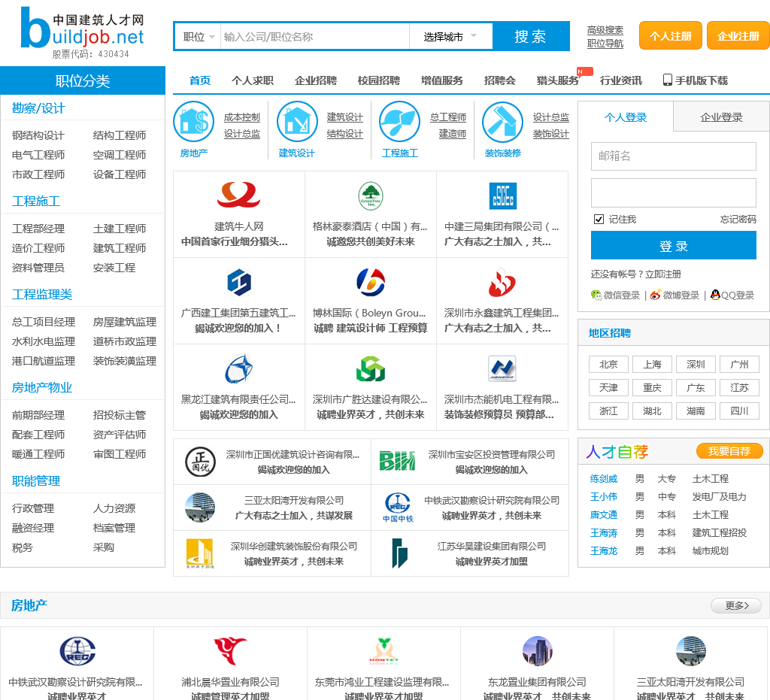Click 忘记密码 link

[738, 219]
